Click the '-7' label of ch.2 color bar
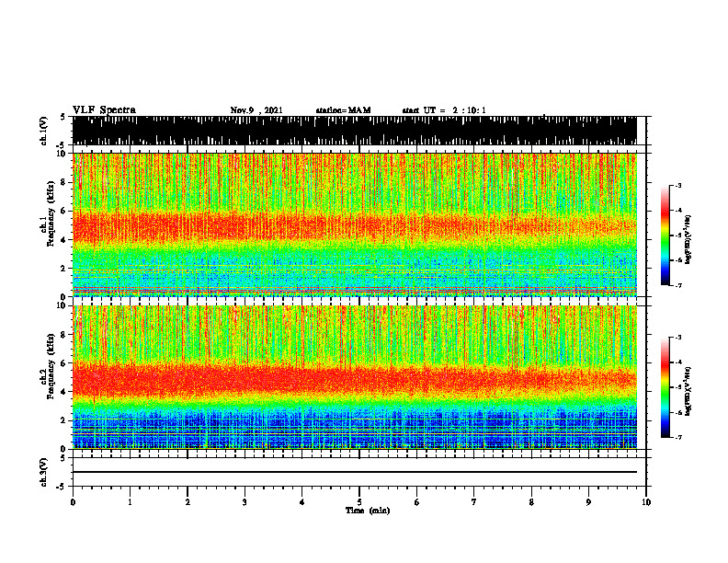Screen dimensions: 728x563 tap(677, 437)
